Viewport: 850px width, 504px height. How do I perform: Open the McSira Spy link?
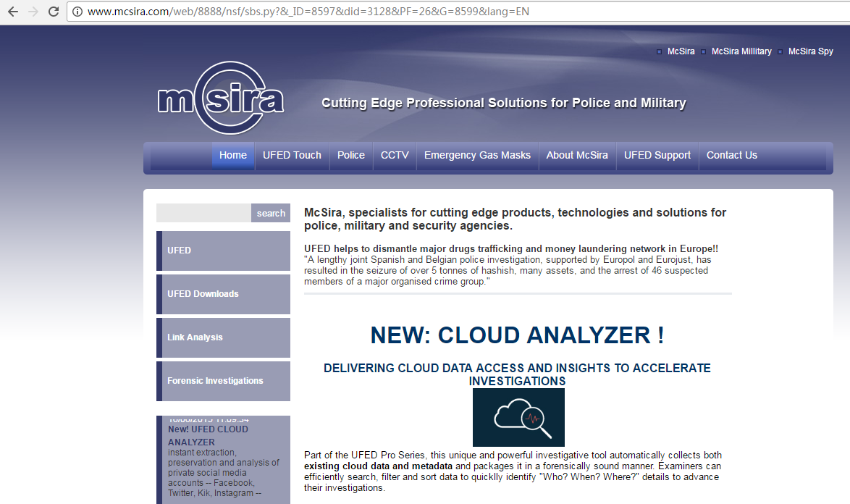tap(810, 51)
